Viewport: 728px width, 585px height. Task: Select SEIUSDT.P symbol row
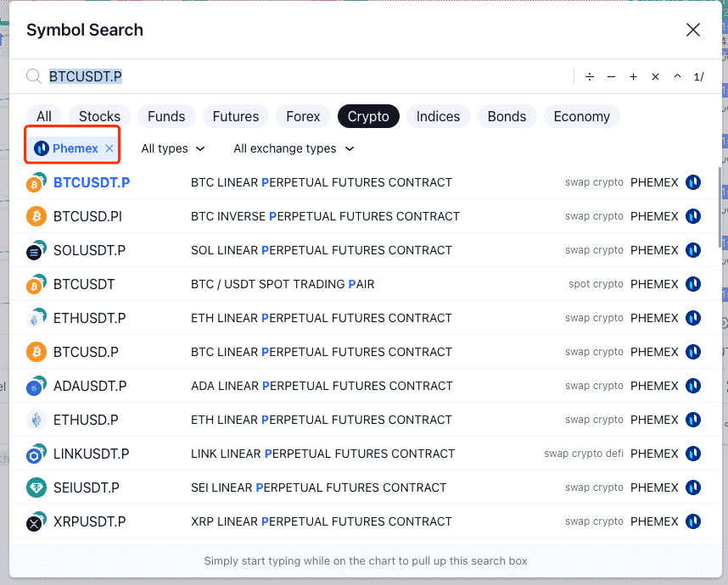click(363, 487)
